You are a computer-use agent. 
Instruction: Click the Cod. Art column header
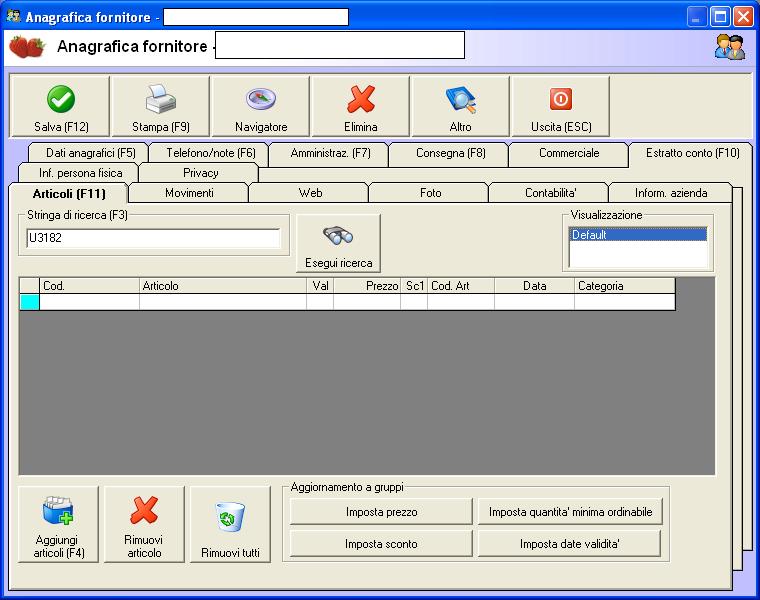tap(460, 286)
